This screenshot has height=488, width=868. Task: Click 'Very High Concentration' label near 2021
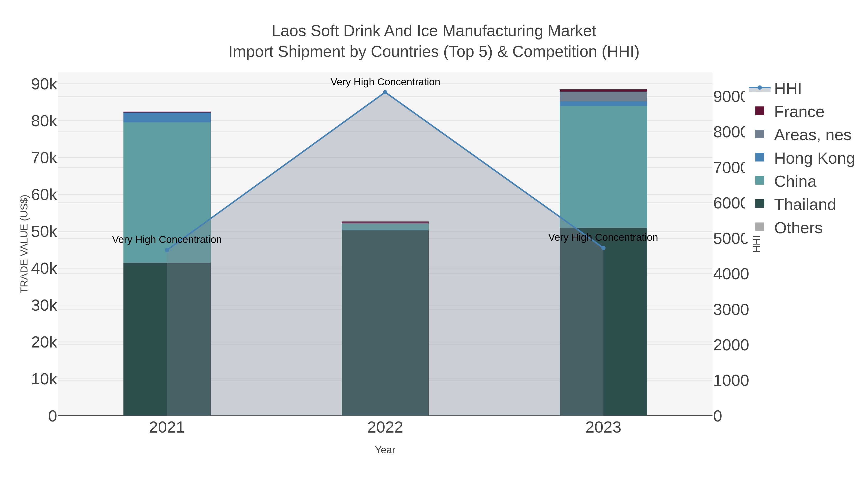click(x=167, y=240)
